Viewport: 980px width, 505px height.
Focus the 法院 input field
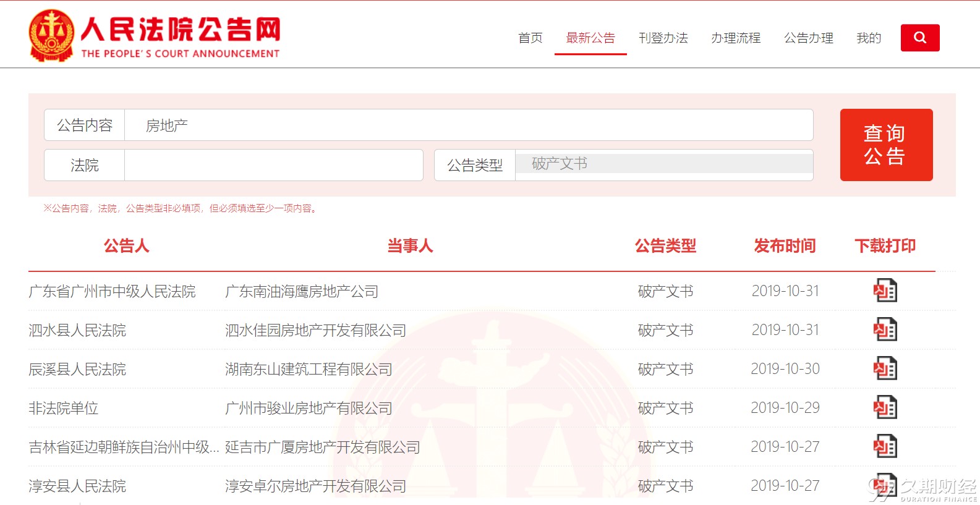[x=273, y=165]
